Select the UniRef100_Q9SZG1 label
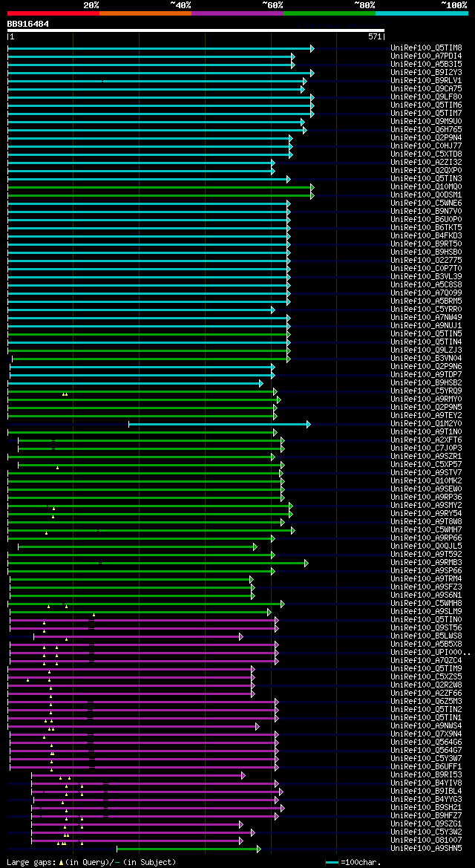Screen dimensions: 475x868 tap(426, 824)
